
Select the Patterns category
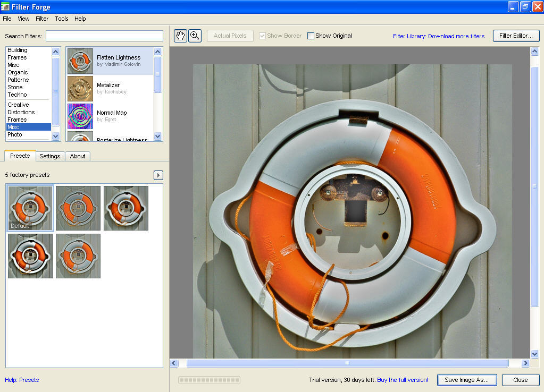coord(18,80)
